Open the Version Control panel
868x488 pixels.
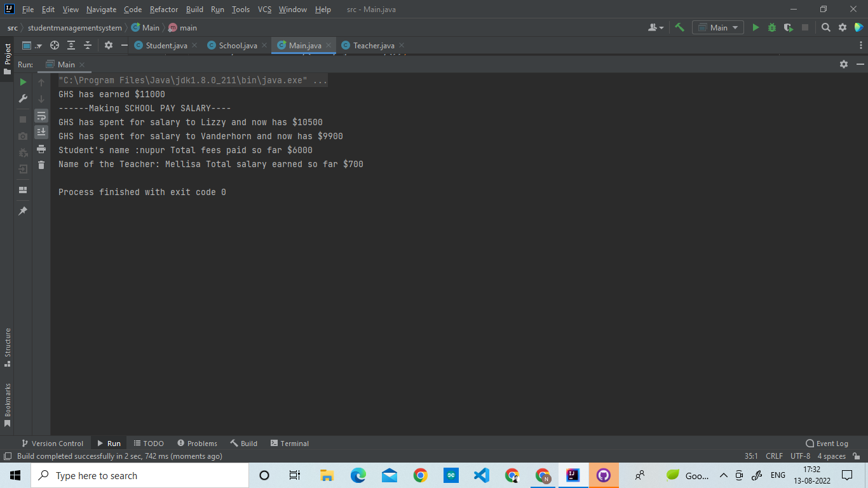click(x=53, y=443)
